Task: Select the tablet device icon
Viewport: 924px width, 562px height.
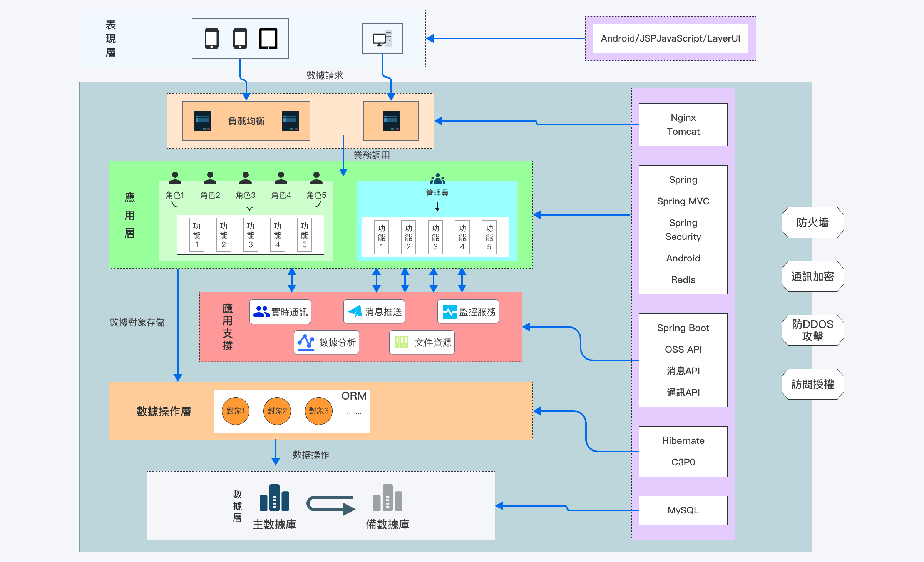Action: pyautogui.click(x=268, y=39)
